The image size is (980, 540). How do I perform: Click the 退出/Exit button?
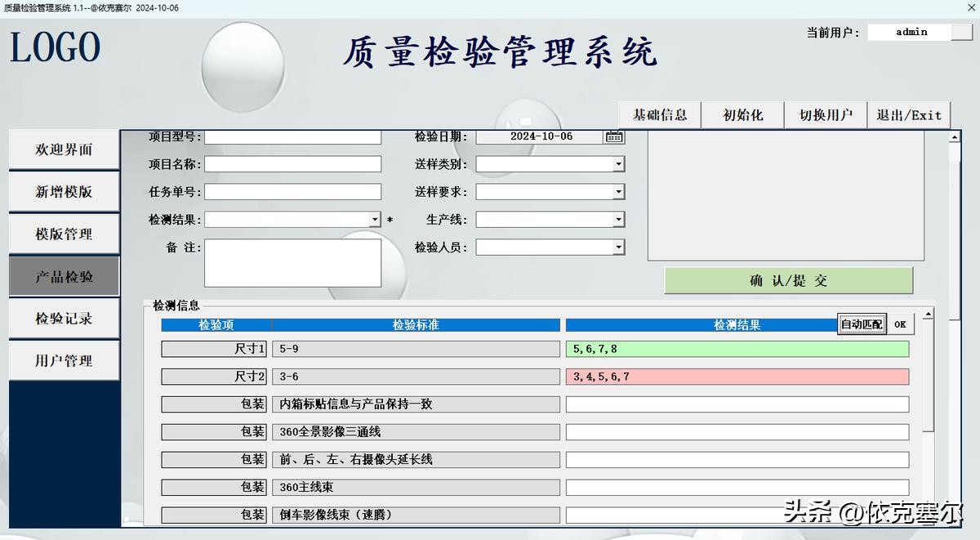pyautogui.click(x=909, y=115)
